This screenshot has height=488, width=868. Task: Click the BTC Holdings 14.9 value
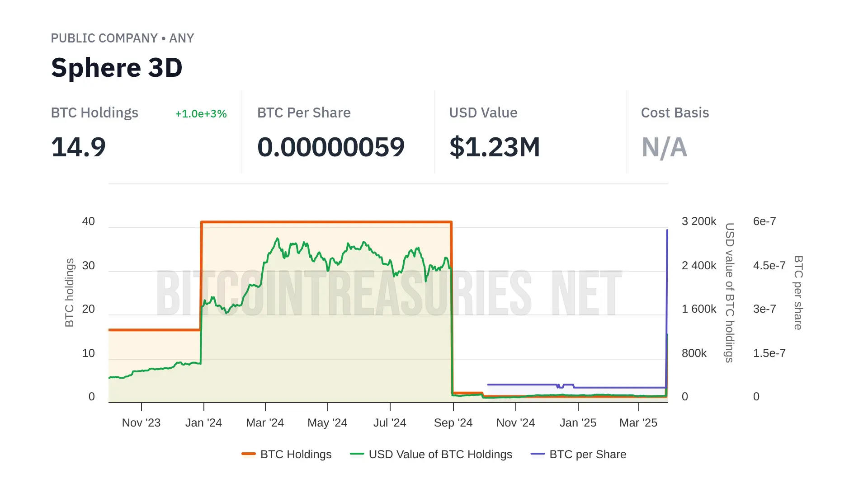point(78,147)
